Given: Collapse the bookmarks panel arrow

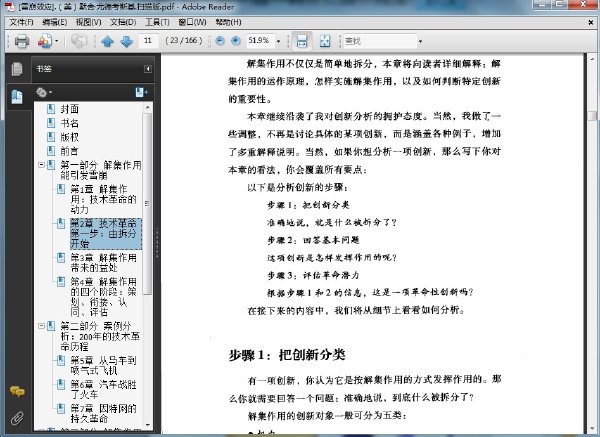Looking at the screenshot, I should coord(148,69).
